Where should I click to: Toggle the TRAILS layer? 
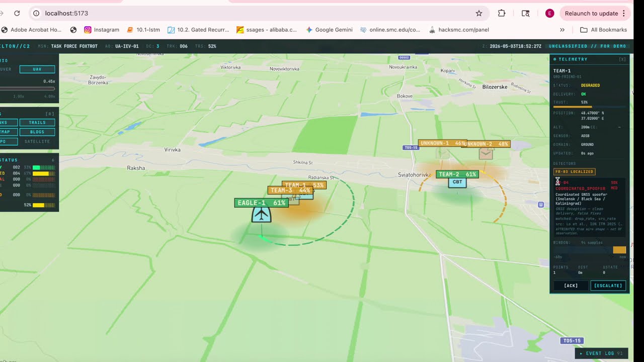[37, 122]
